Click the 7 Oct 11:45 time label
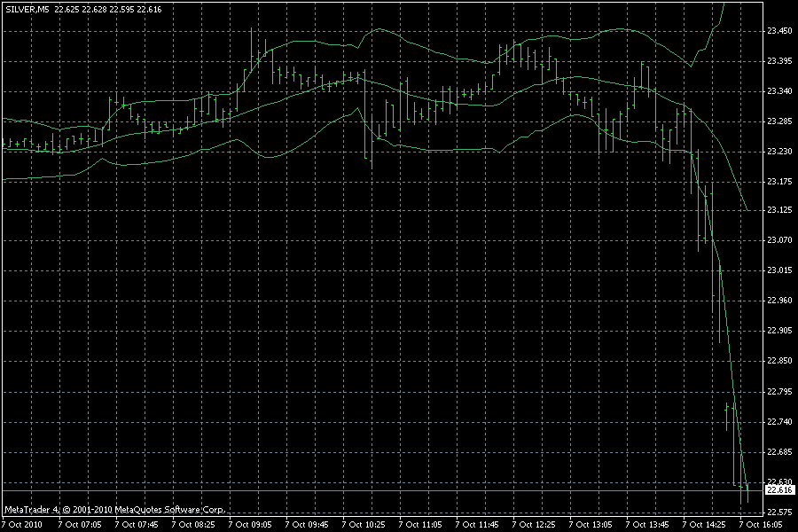Image resolution: width=798 pixels, height=532 pixels. [477, 524]
